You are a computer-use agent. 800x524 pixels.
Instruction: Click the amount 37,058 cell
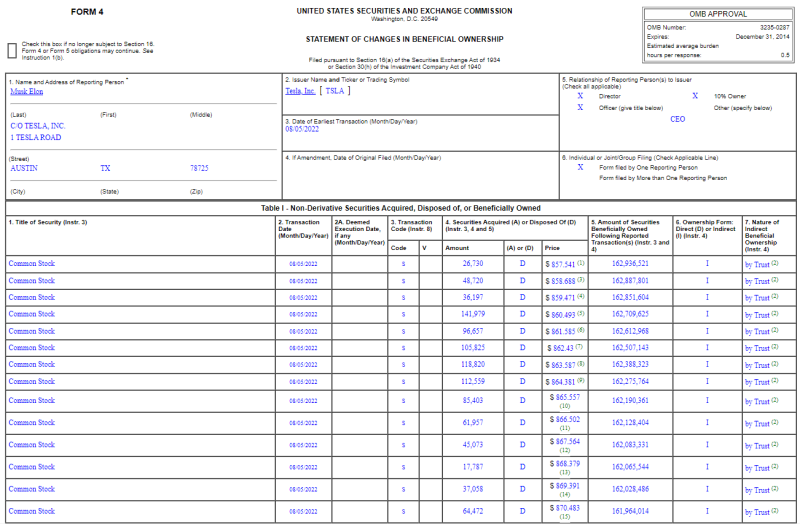coord(472,489)
